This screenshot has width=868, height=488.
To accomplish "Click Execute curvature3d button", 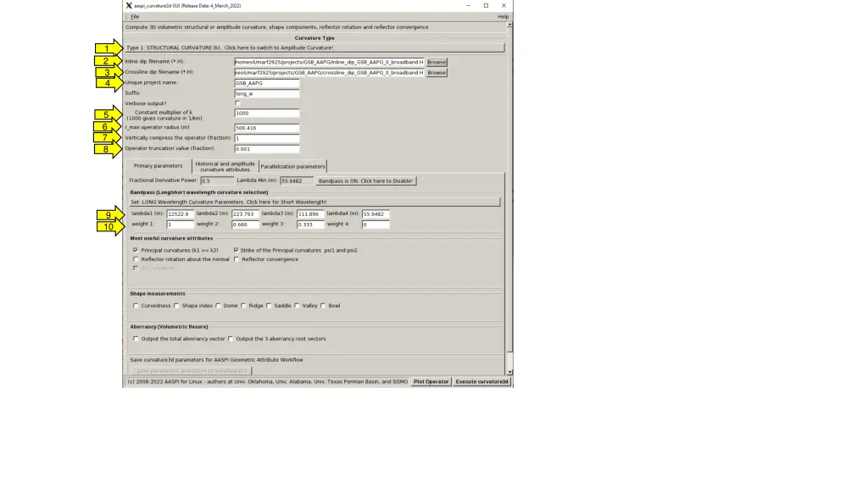I will click(481, 382).
